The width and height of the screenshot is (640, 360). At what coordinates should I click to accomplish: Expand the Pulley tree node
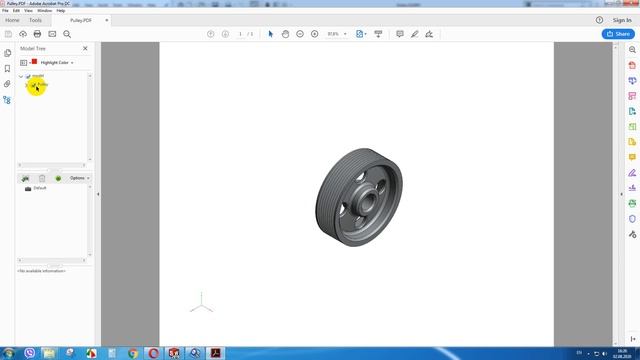point(27,85)
